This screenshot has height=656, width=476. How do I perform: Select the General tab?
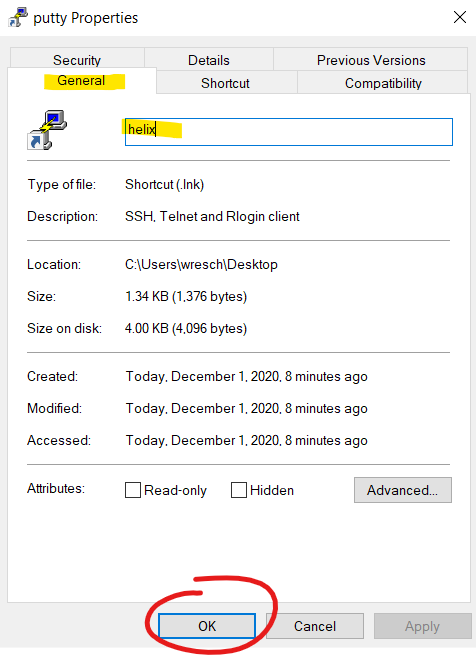[82, 80]
